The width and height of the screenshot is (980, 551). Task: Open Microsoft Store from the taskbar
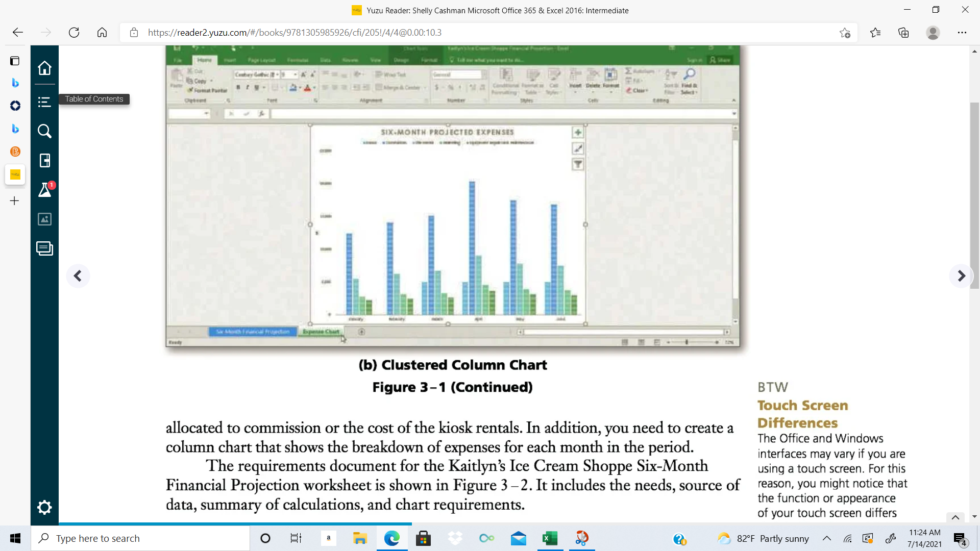pyautogui.click(x=423, y=538)
